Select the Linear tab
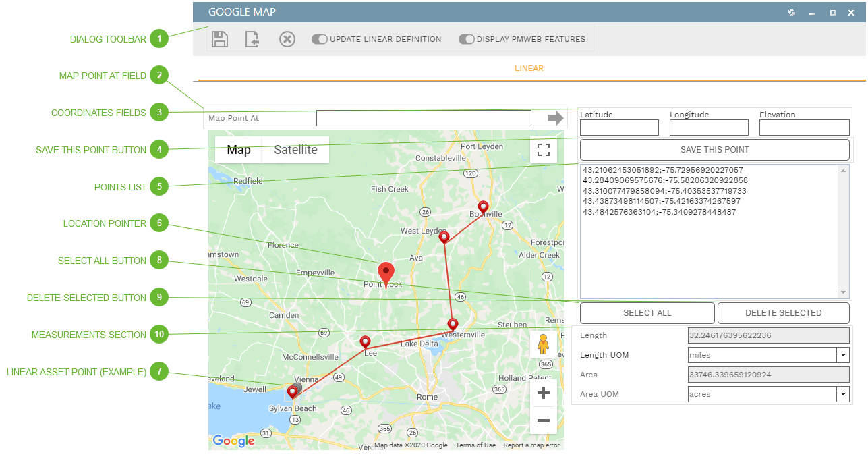Image resolution: width=868 pixels, height=465 pixels. [x=529, y=68]
